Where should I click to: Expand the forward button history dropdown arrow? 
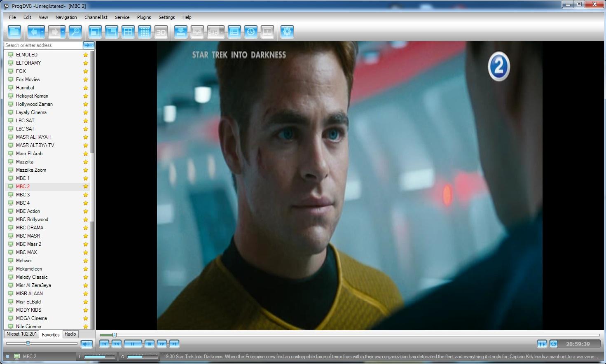click(63, 32)
